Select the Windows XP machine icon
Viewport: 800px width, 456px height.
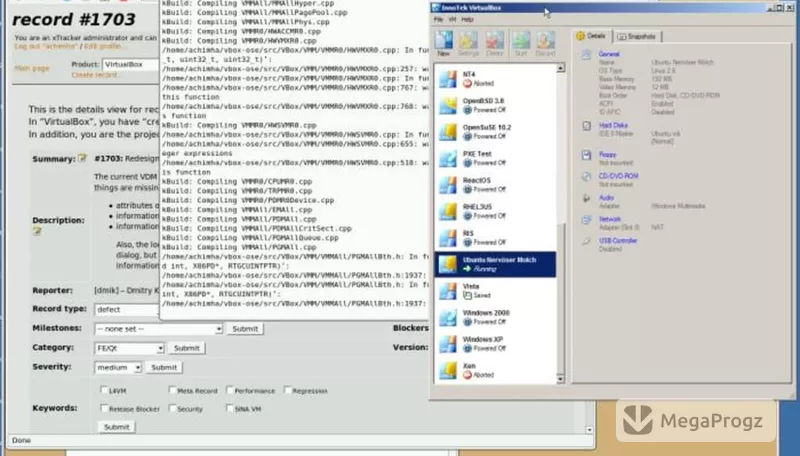[x=447, y=344]
